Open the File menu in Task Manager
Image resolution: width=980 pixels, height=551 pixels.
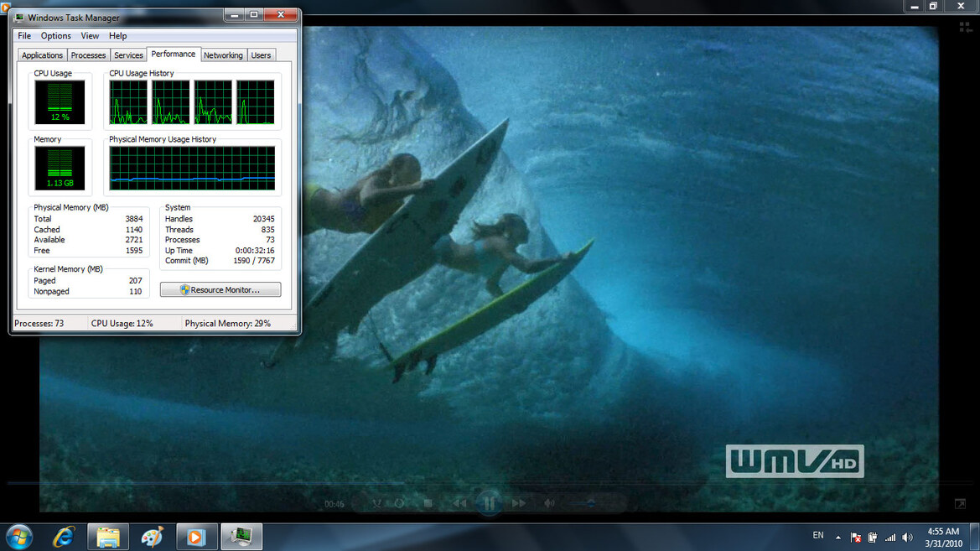coord(23,36)
